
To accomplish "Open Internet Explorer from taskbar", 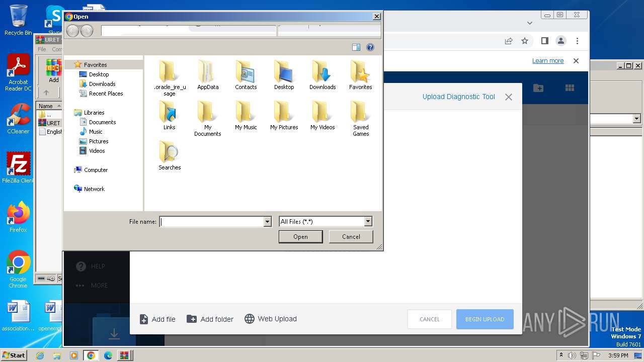I will tap(40, 355).
